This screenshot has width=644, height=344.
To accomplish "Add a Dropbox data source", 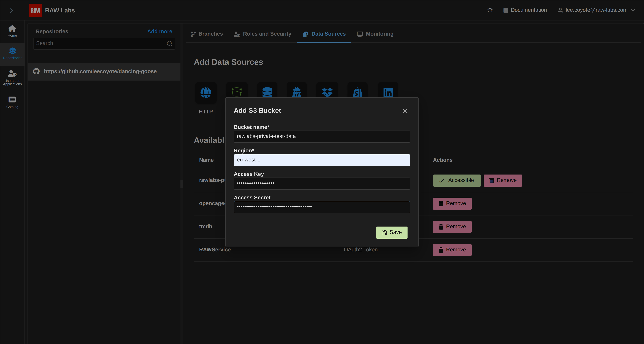I will coord(327,90).
